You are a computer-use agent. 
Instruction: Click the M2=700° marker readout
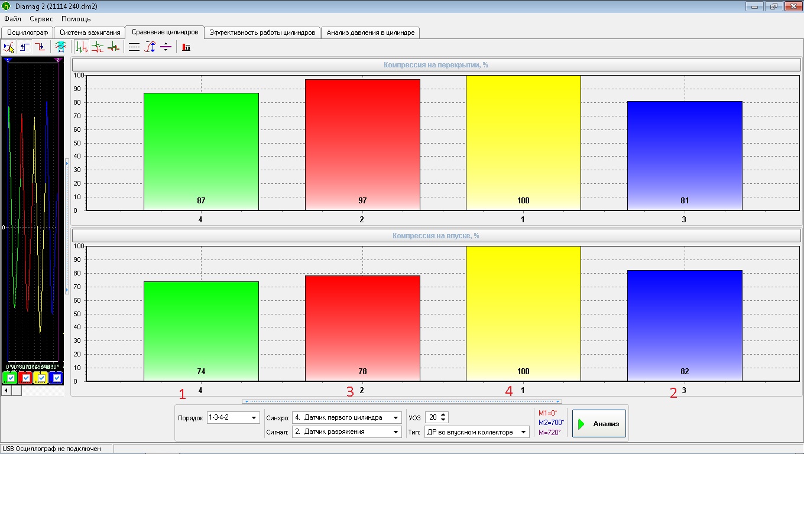click(551, 423)
